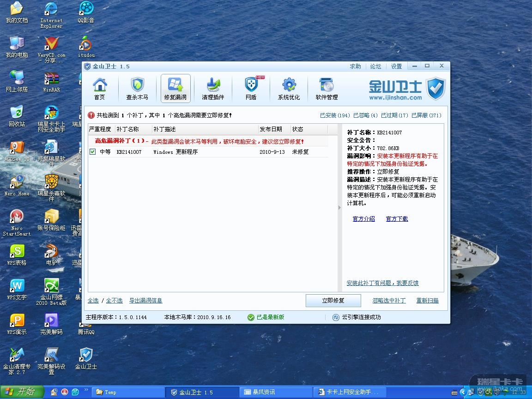
Task: Click the 全选 select all link
Action: point(93,301)
